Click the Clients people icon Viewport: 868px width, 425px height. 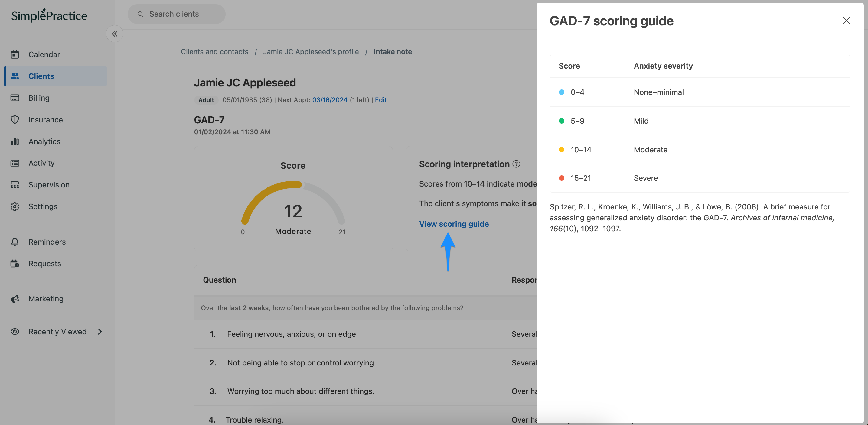coord(15,76)
